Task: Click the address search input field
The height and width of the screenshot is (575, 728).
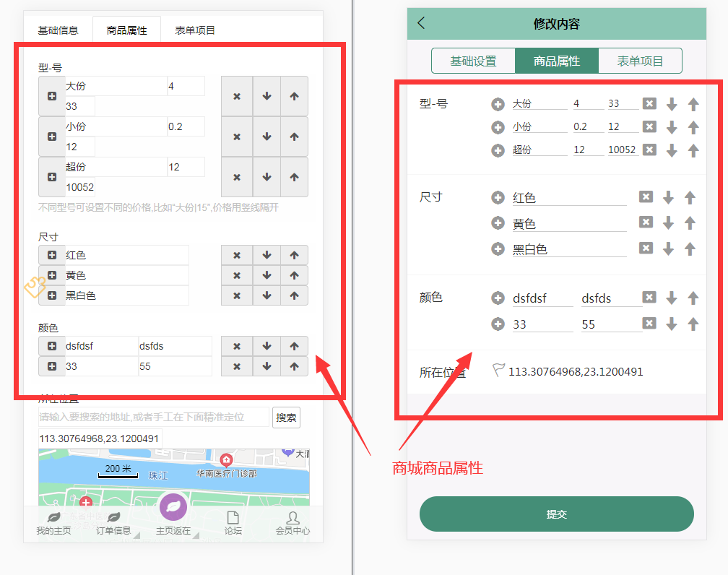Action: [153, 418]
